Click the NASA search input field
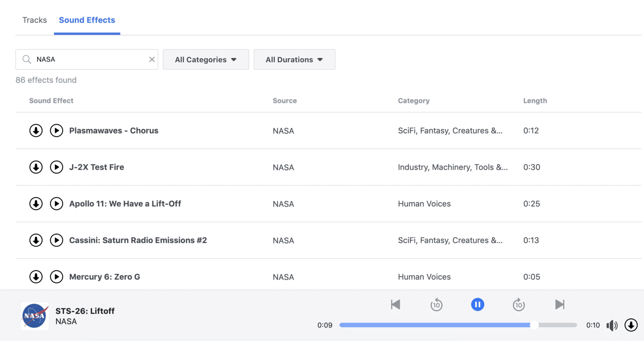This screenshot has height=341, width=644. coord(91,60)
